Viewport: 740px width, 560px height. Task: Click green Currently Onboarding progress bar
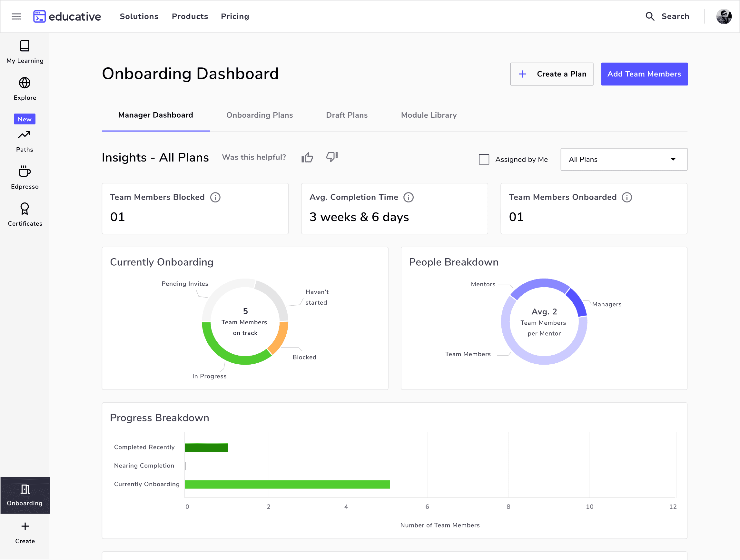[x=287, y=484]
